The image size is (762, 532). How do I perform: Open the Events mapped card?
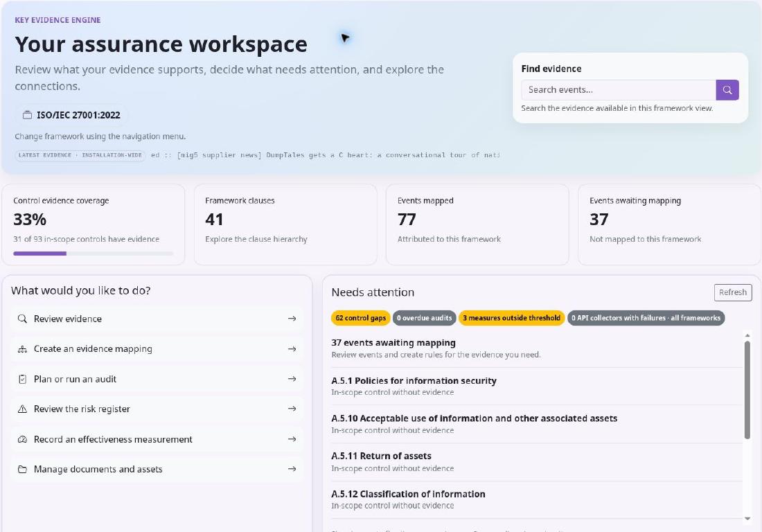tap(477, 224)
